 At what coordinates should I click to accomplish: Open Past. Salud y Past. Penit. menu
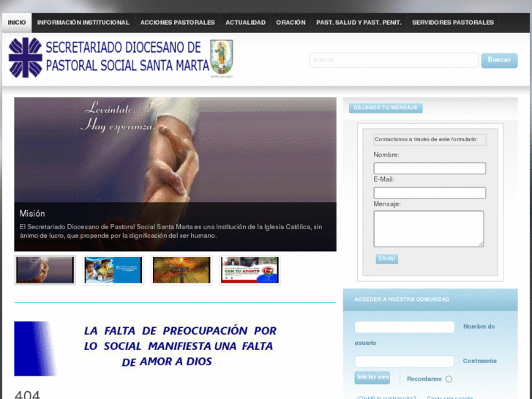pyautogui.click(x=359, y=23)
